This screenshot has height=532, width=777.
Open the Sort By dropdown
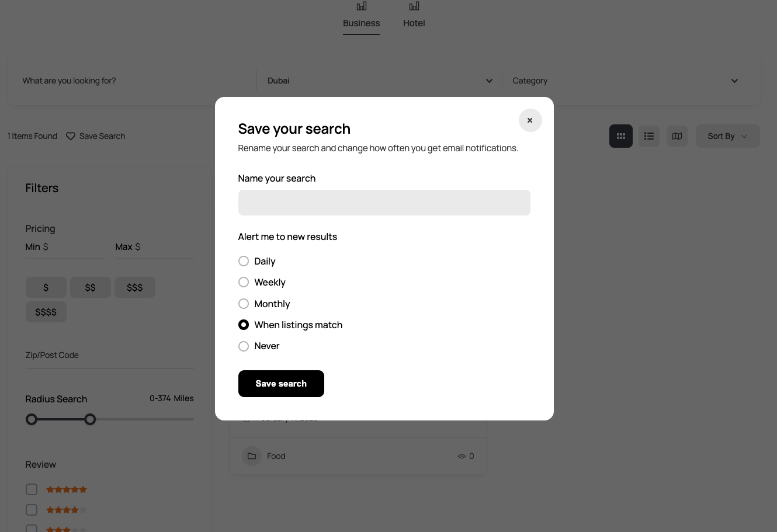click(727, 136)
